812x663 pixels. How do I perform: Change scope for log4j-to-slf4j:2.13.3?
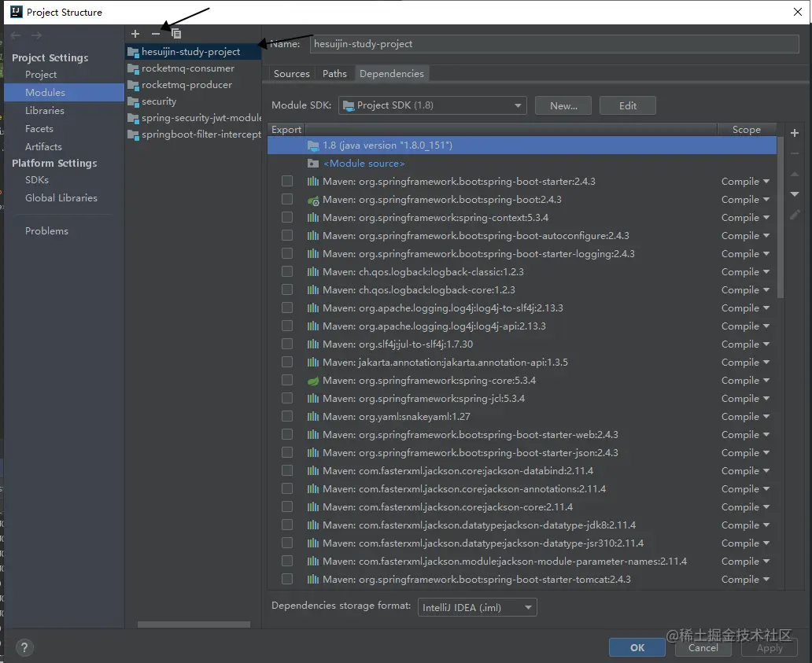tap(745, 308)
